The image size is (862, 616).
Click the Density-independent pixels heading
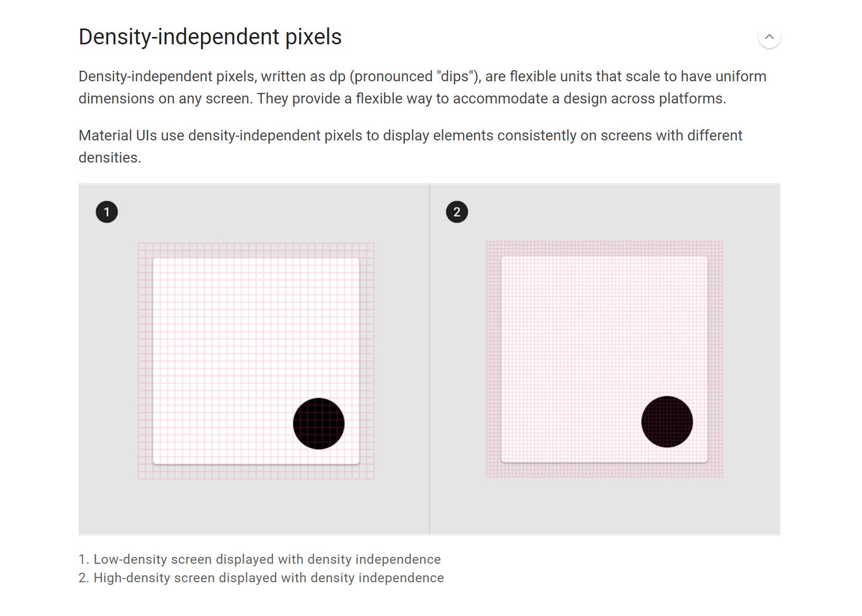click(x=210, y=37)
